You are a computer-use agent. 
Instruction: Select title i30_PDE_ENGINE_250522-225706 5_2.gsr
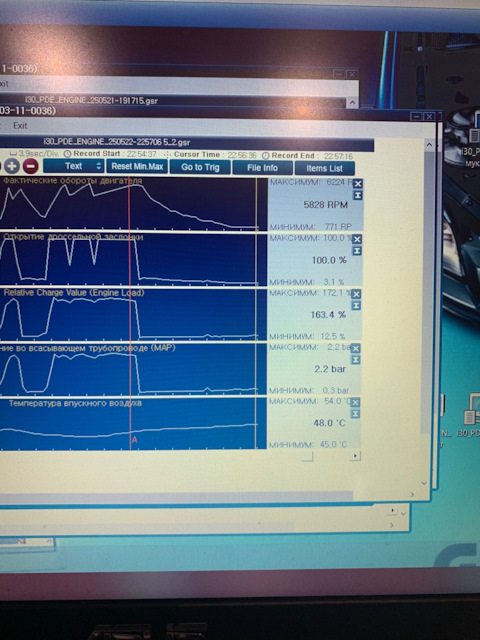[x=117, y=142]
